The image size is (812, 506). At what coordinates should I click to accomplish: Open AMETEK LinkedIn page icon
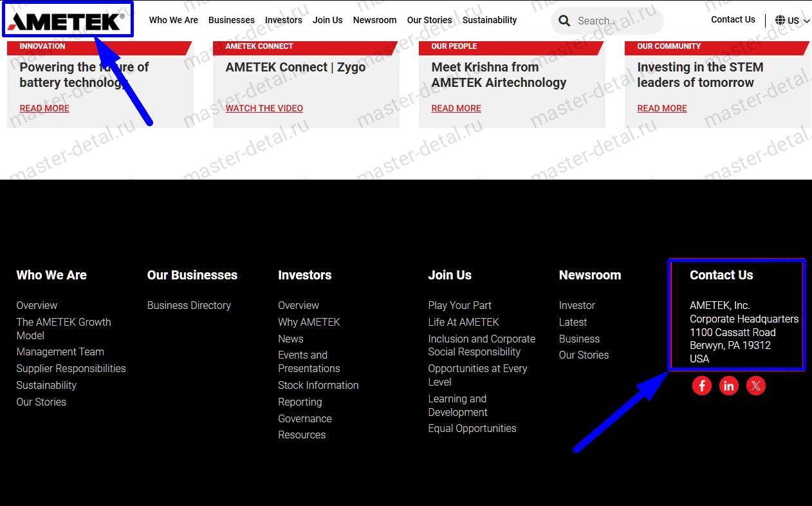click(728, 386)
